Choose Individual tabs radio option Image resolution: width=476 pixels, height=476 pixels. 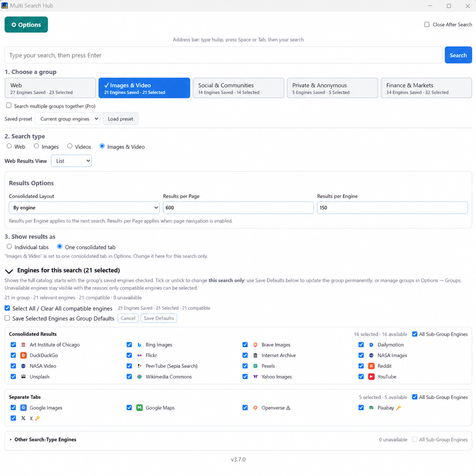coord(9,247)
